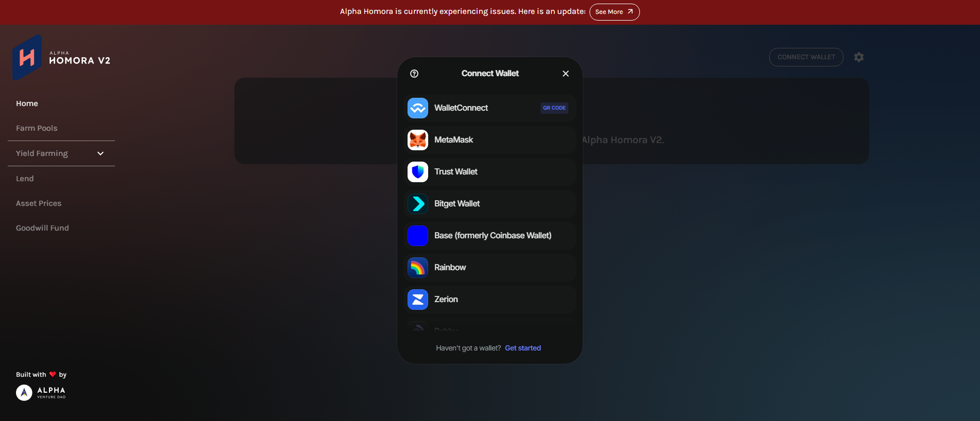Open Asset Prices in the sidebar
This screenshot has height=421, width=980.
[39, 203]
